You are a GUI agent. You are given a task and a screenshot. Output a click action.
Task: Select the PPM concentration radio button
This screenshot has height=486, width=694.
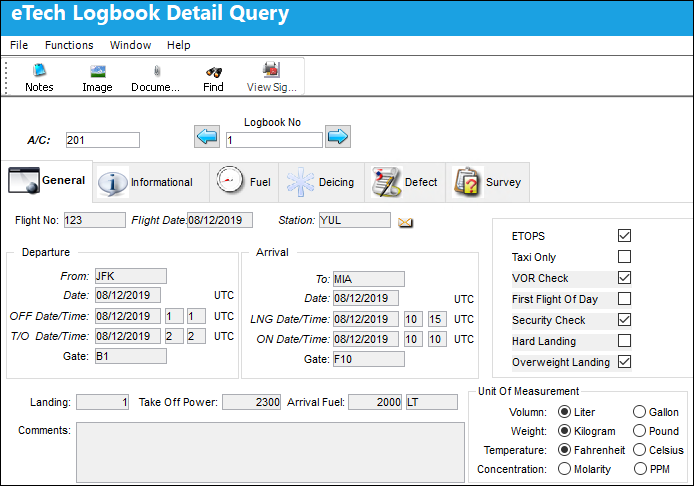tap(640, 469)
